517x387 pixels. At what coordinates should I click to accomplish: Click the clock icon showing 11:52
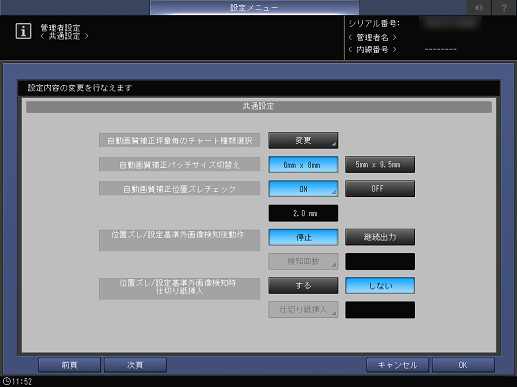[7, 381]
